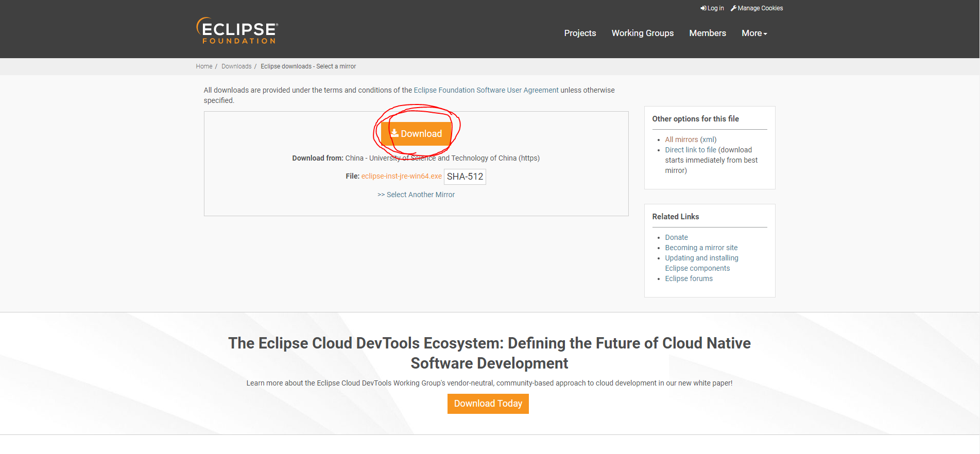The height and width of the screenshot is (454, 980).
Task: Open the All mirrors link
Action: click(681, 139)
